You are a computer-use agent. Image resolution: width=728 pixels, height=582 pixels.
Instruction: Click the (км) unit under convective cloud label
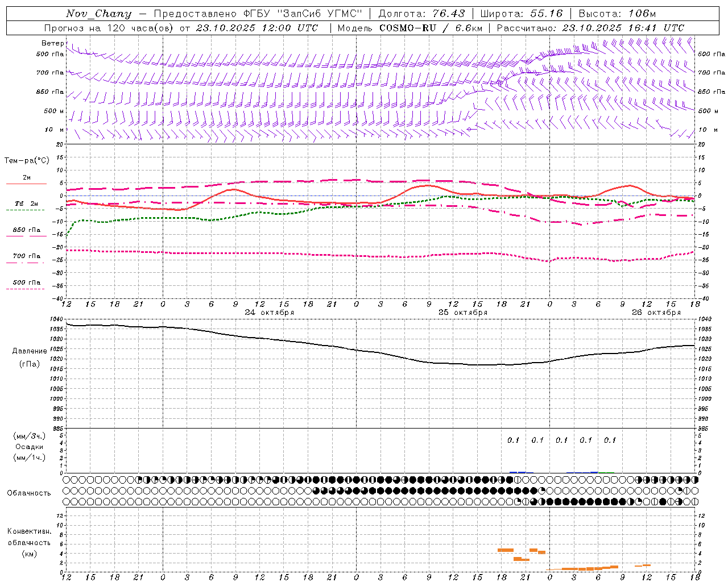[30, 554]
